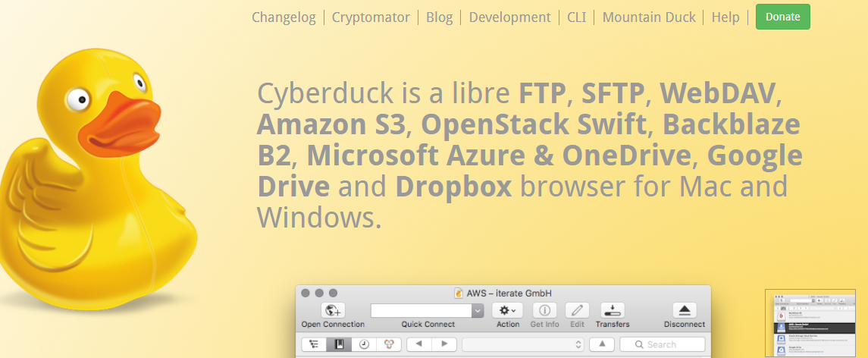Open the Transfers window icon

pyautogui.click(x=613, y=310)
